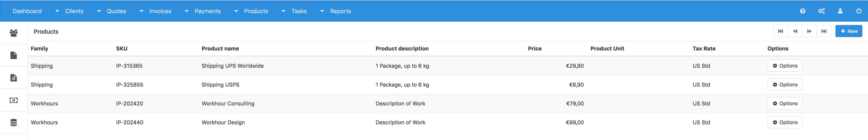Go to the first page of products
The image size is (868, 140).
pos(780,31)
